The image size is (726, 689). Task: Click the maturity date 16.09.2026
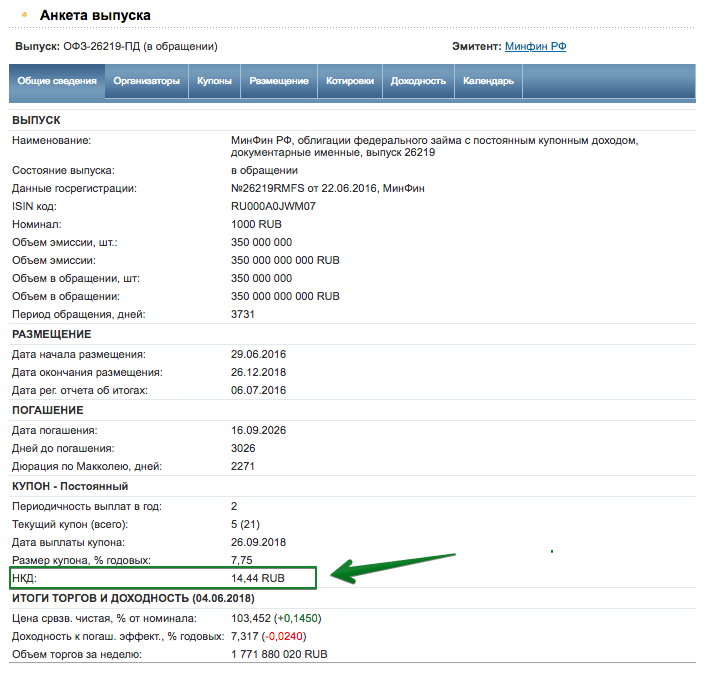click(x=258, y=430)
